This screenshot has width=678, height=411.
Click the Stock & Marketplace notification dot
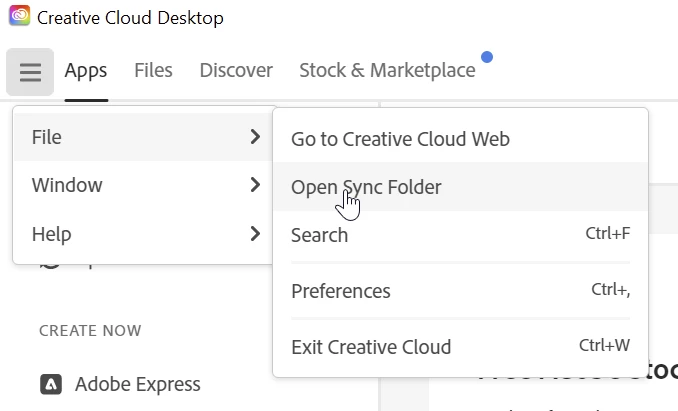click(487, 57)
